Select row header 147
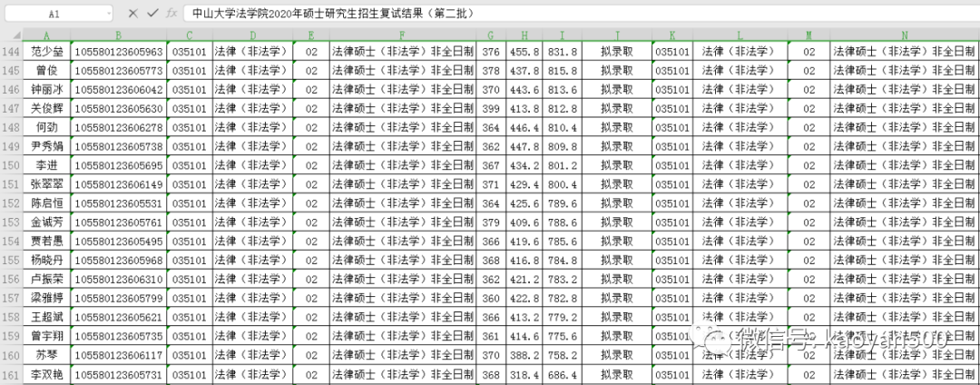 (11, 109)
